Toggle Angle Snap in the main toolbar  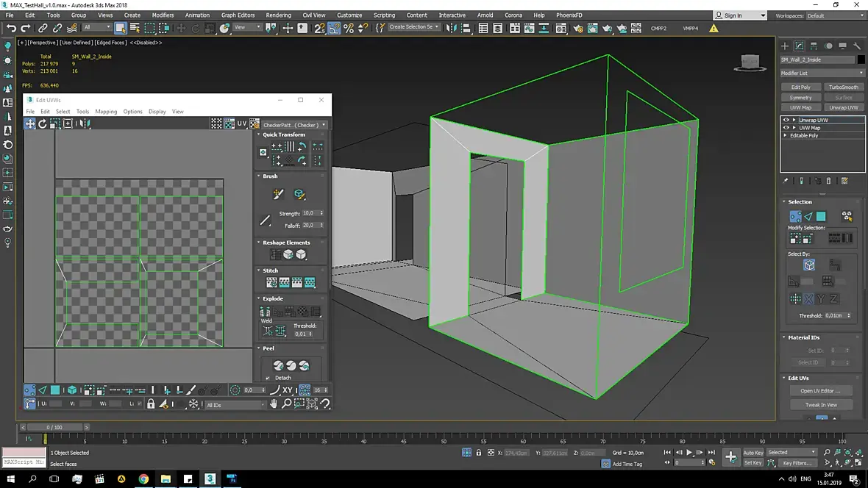(334, 28)
